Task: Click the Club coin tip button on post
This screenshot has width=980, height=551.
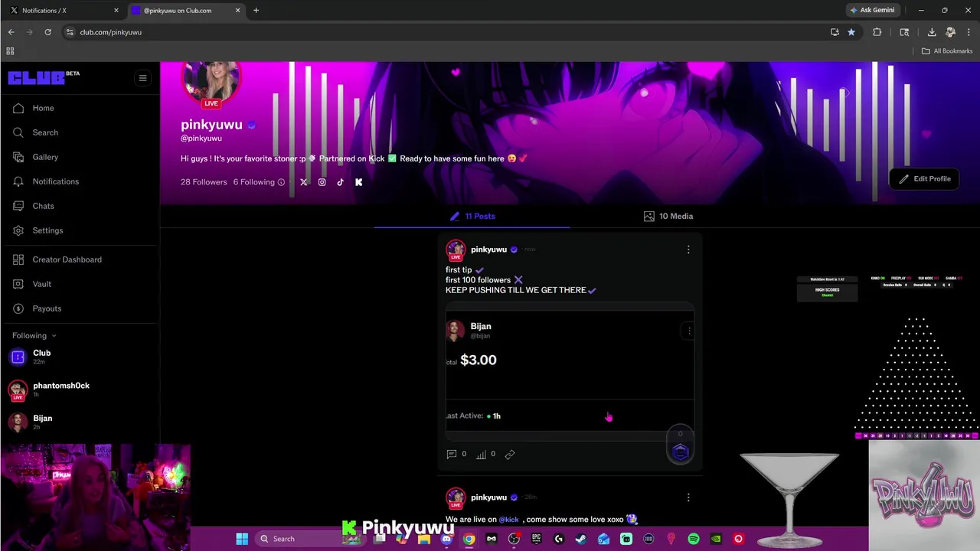Action: click(x=681, y=452)
